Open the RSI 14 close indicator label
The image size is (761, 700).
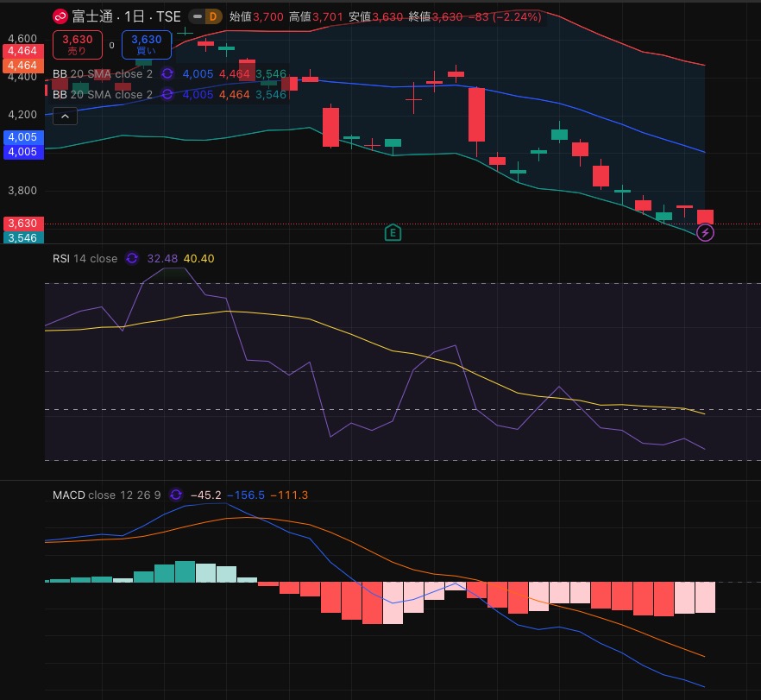point(85,258)
